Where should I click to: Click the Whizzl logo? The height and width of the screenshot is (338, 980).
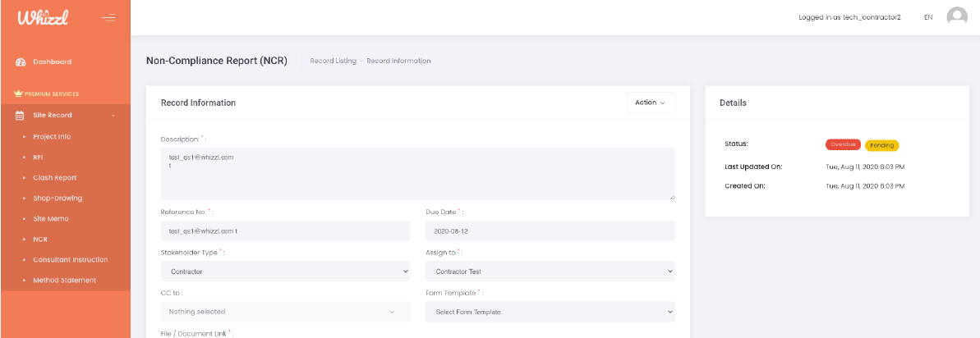[41, 17]
